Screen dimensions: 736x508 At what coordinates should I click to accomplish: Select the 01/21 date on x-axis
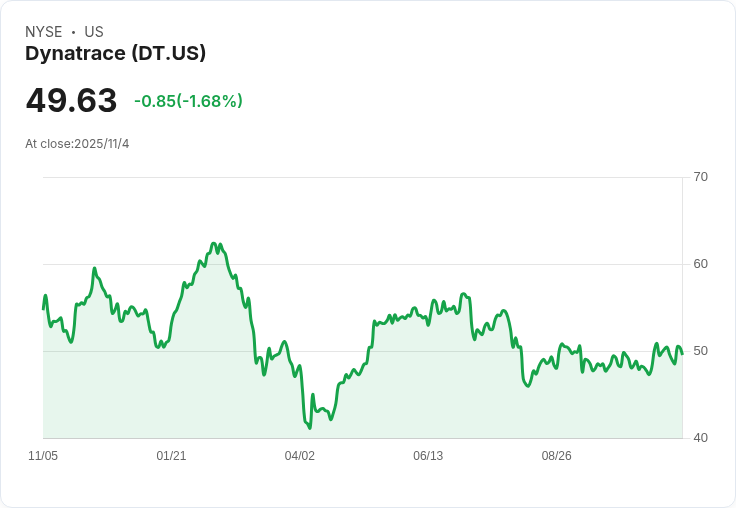(171, 456)
